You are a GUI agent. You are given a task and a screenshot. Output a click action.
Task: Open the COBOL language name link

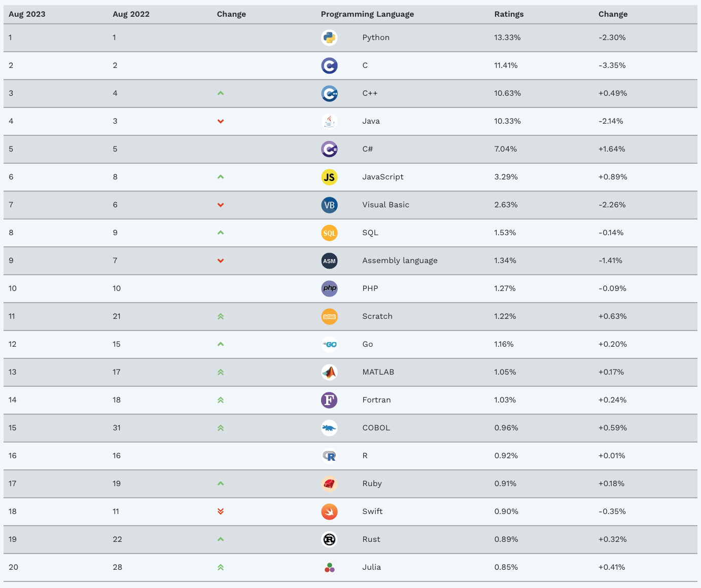tap(376, 428)
